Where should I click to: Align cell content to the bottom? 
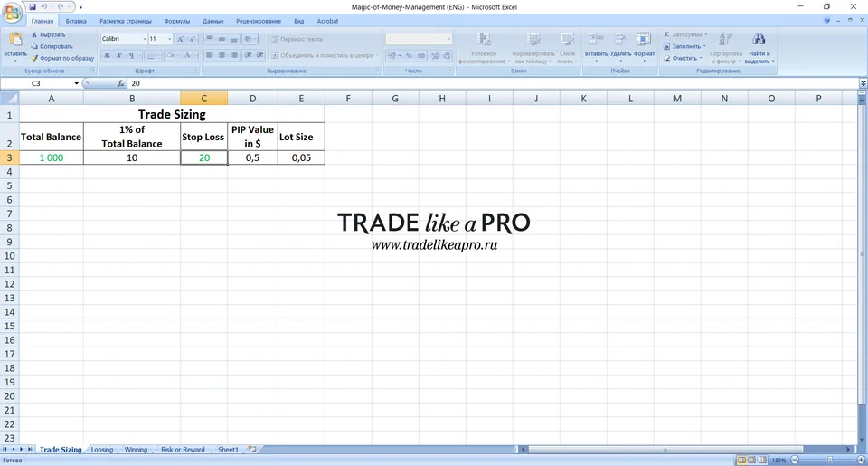[234, 39]
